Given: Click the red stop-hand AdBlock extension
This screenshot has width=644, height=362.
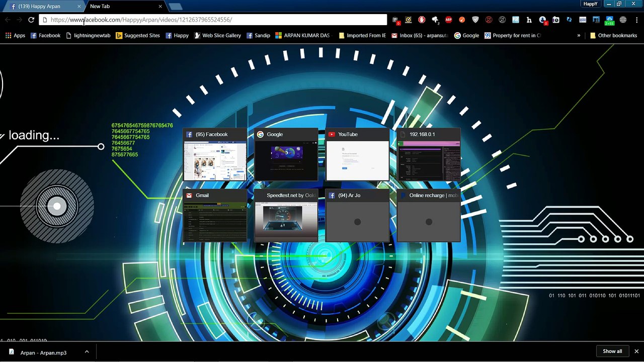Looking at the screenshot, I should tap(422, 20).
